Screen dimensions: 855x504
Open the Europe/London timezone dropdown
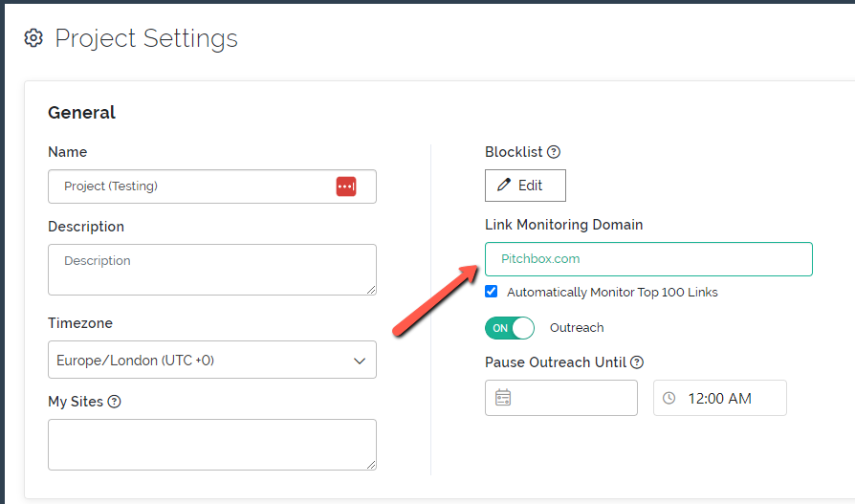(212, 360)
